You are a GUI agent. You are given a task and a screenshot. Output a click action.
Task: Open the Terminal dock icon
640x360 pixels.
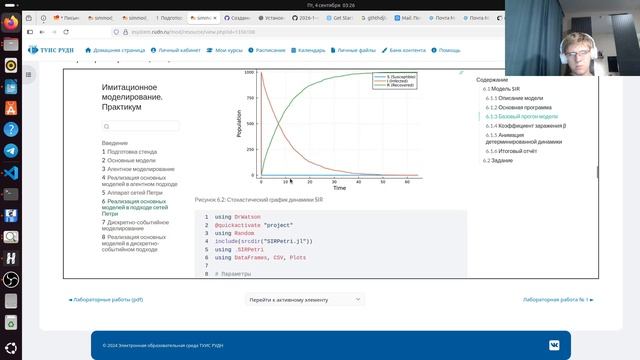(x=11, y=194)
